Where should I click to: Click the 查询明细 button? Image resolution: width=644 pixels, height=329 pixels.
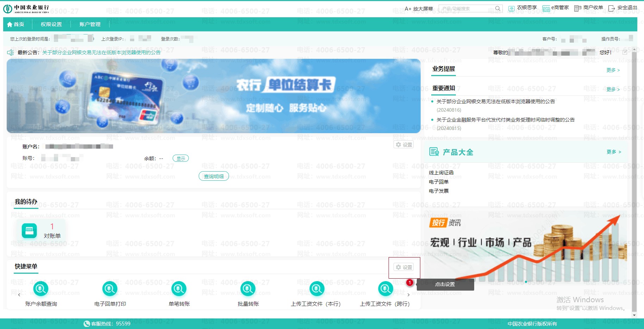[213, 176]
